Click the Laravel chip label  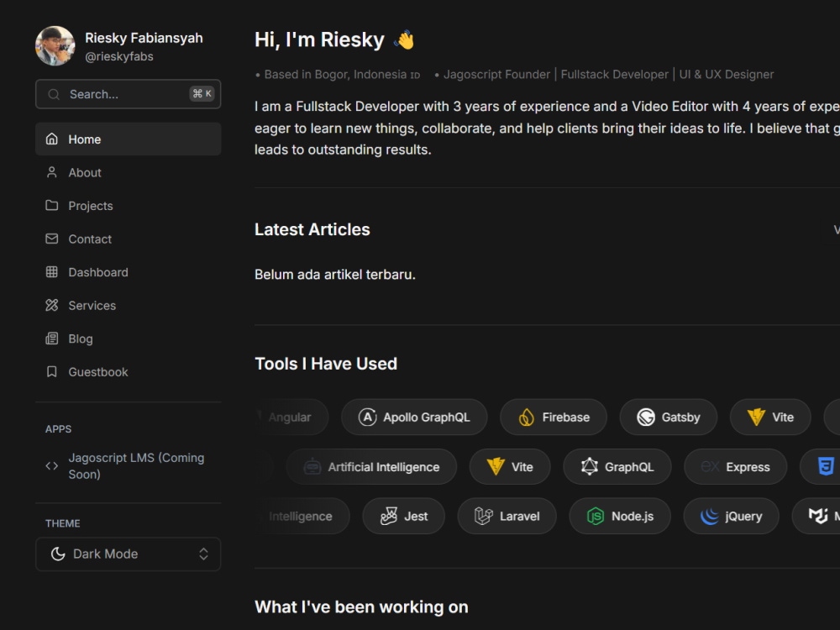click(x=519, y=516)
